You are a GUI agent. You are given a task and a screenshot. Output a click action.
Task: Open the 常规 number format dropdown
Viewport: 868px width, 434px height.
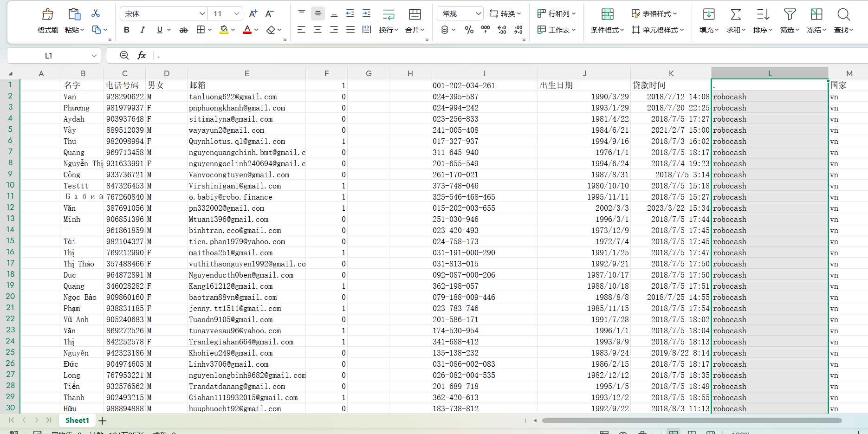[479, 14]
